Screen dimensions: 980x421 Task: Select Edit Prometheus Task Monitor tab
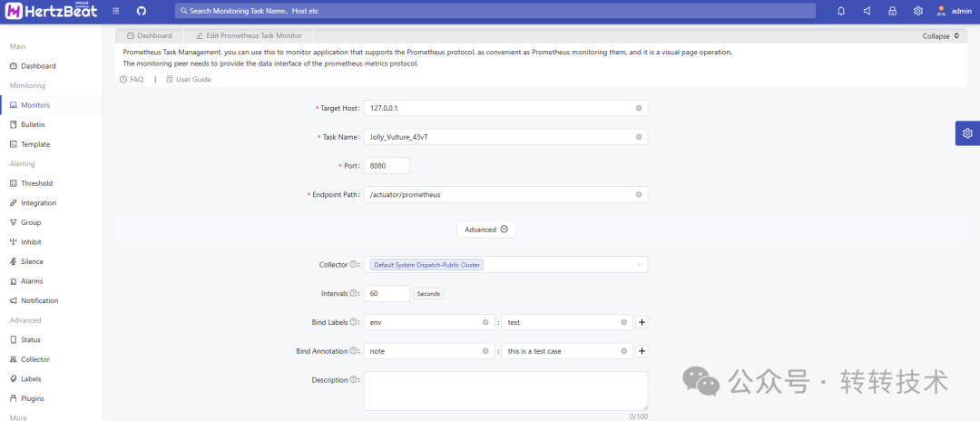[249, 35]
